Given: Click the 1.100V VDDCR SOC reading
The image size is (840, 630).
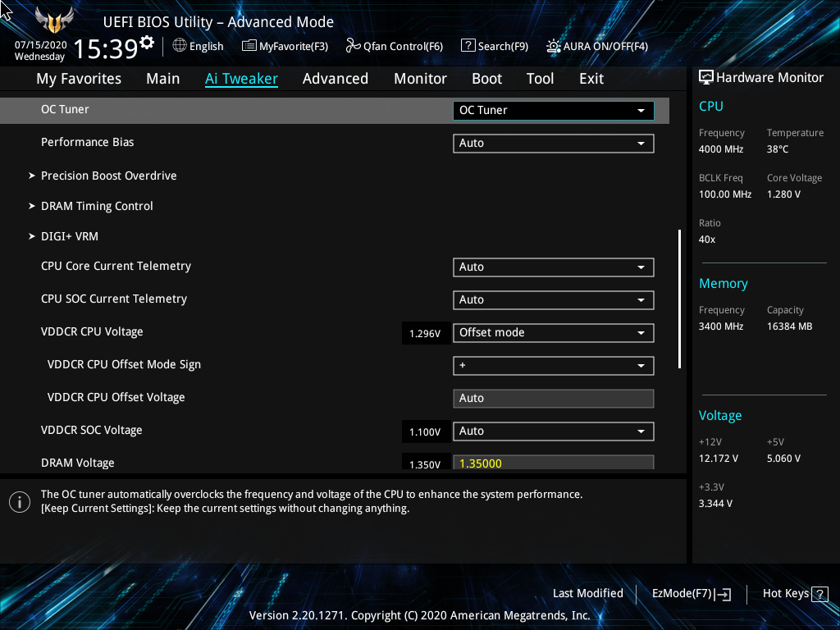Looking at the screenshot, I should (x=425, y=431).
